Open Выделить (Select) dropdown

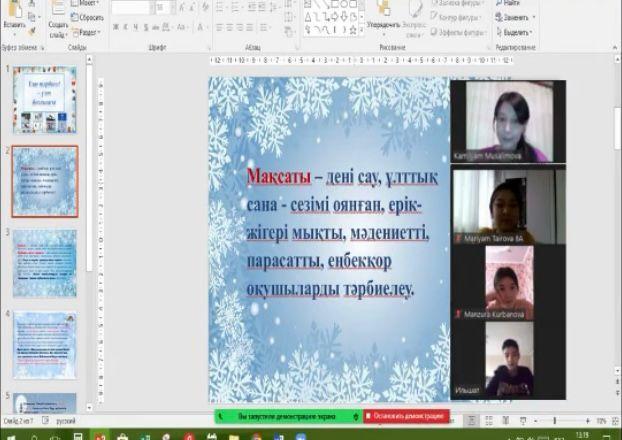(x=514, y=32)
